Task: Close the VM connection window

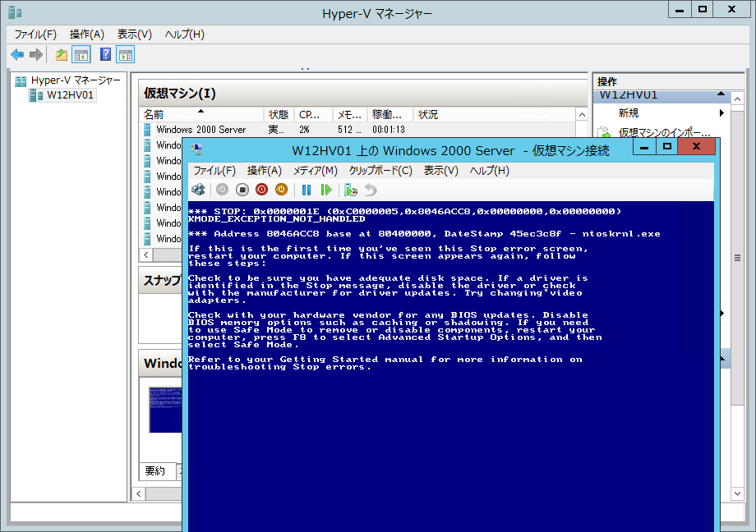Action: 696,147
